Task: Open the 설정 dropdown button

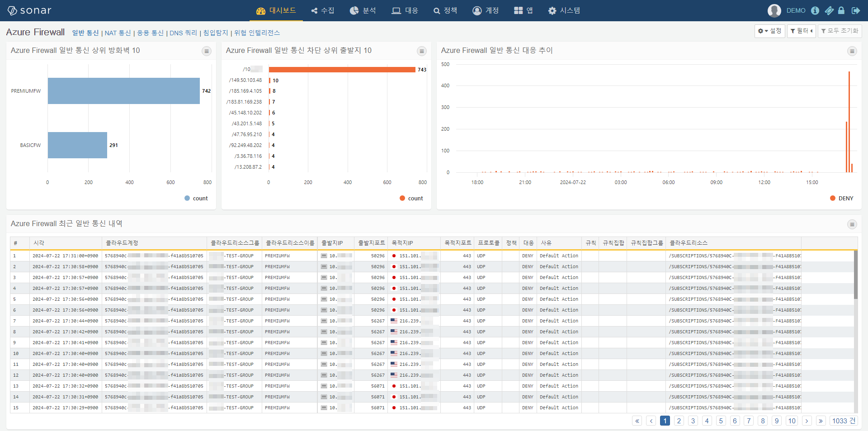Action: pyautogui.click(x=769, y=31)
